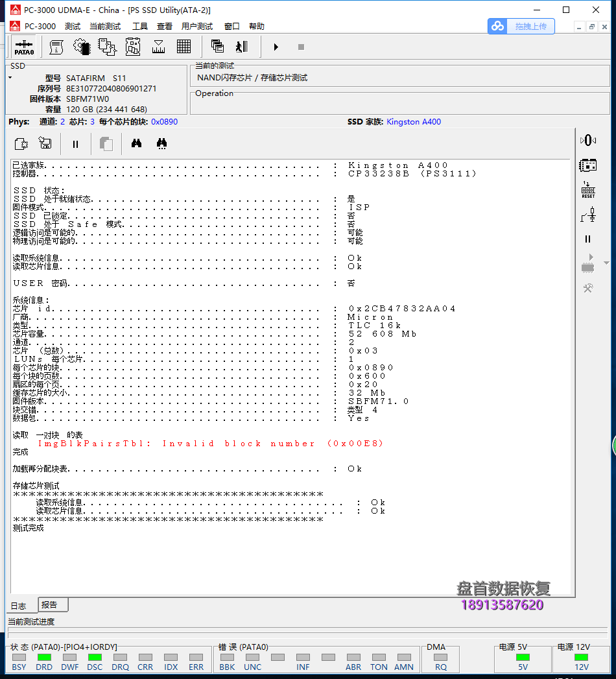Close the inner PS SSD Utility window

click(605, 27)
